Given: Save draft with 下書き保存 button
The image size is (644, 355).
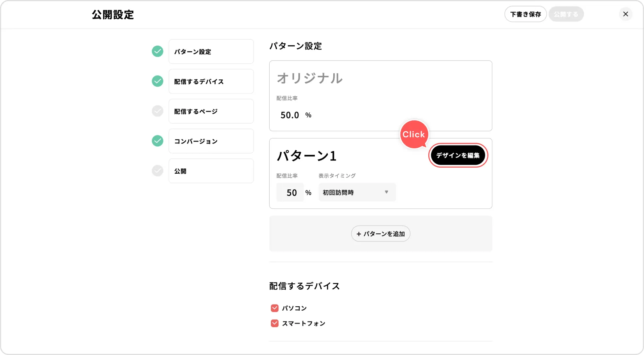Looking at the screenshot, I should (525, 14).
